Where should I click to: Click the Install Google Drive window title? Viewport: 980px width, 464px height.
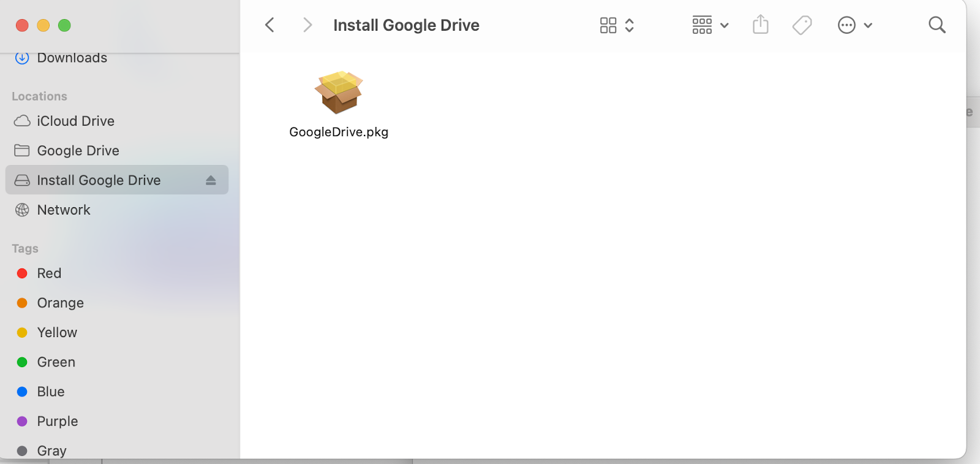coord(406,25)
